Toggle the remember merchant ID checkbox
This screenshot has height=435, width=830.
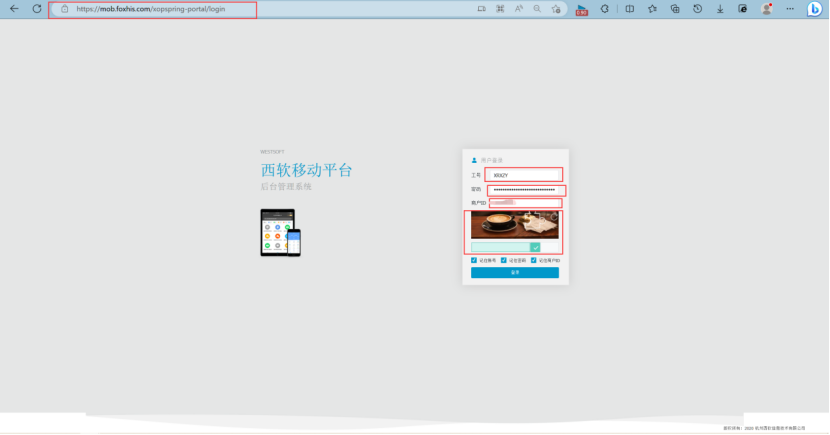(x=534, y=260)
